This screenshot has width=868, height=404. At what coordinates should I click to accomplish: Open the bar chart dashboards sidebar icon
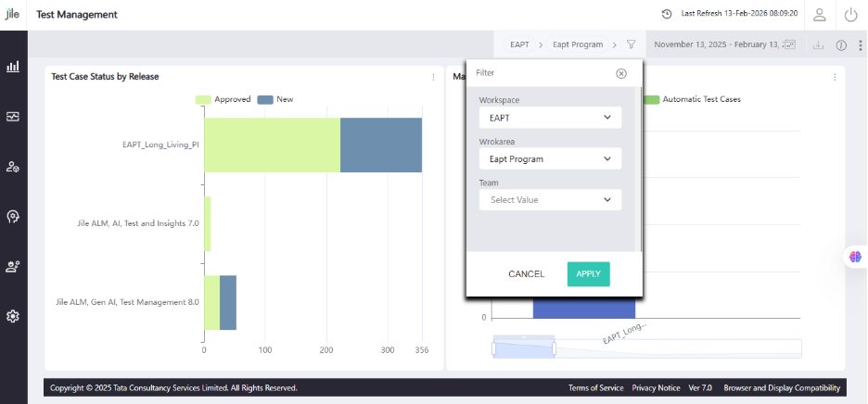click(x=13, y=67)
